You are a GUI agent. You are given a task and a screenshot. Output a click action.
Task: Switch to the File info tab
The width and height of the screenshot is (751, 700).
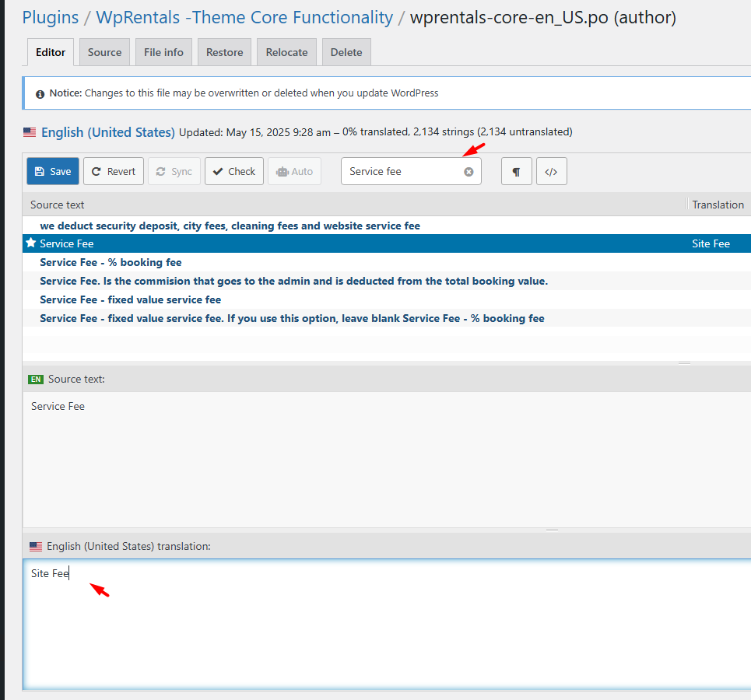[x=163, y=52]
